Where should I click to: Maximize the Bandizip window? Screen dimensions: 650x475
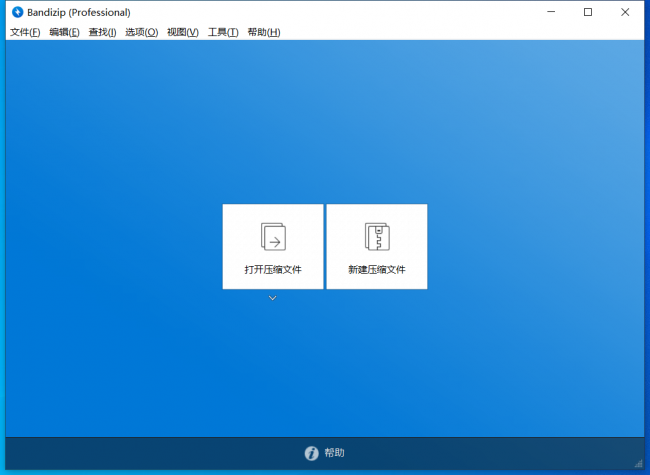click(588, 12)
